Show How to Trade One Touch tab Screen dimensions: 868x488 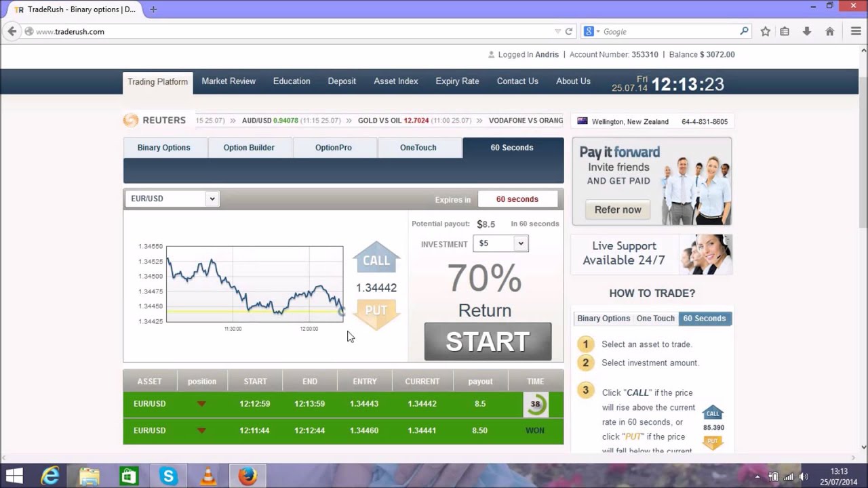point(656,319)
